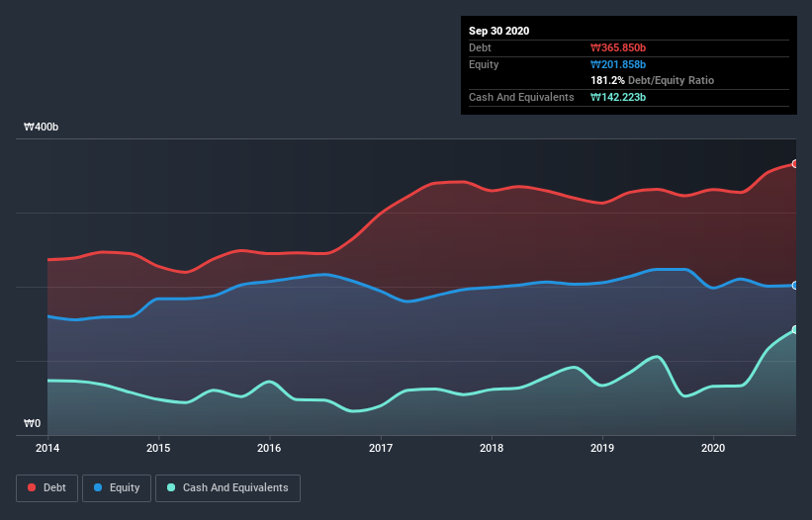Toggle the Cash And Equivalents legend button
The width and height of the screenshot is (812, 520).
[227, 488]
